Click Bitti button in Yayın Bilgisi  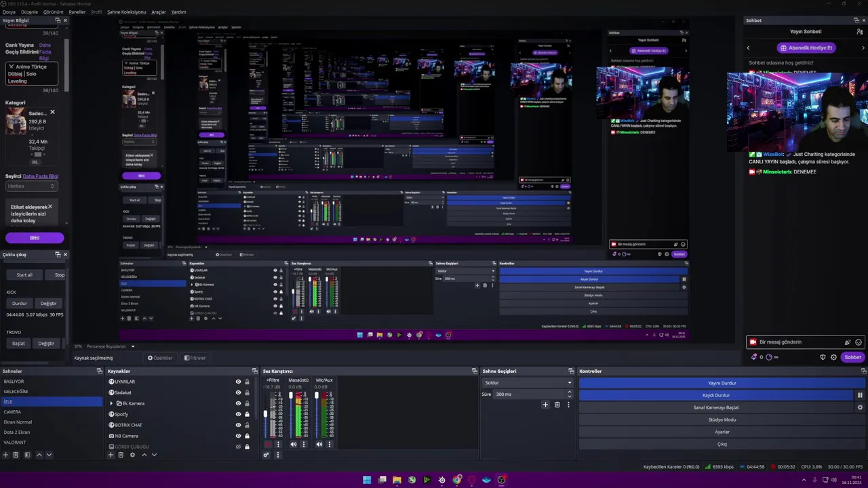[x=35, y=238]
